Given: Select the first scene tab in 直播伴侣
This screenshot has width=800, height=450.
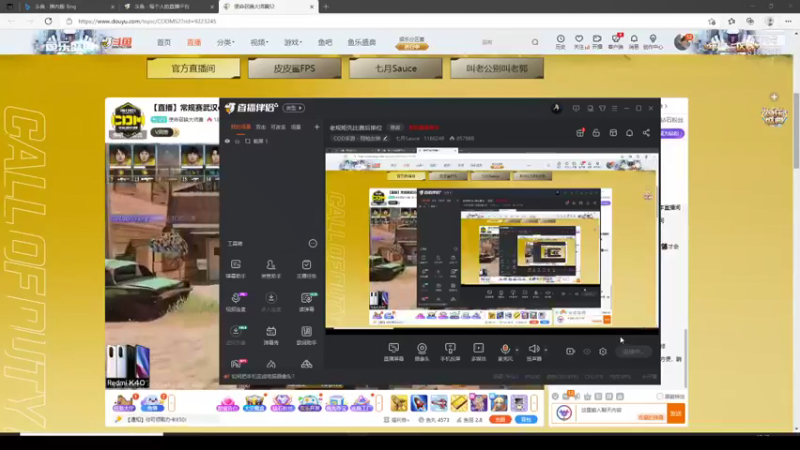Looking at the screenshot, I should pos(241,127).
